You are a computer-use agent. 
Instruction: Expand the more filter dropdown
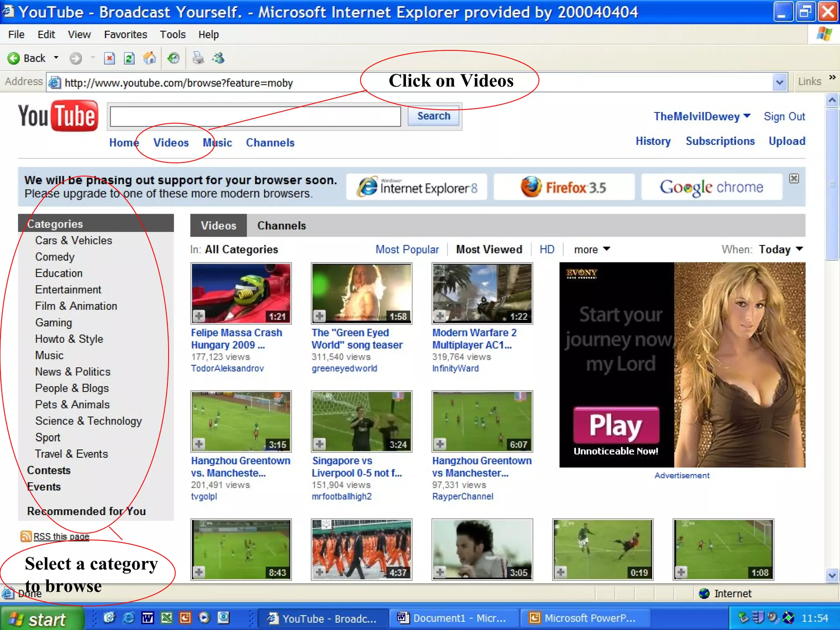click(x=607, y=249)
